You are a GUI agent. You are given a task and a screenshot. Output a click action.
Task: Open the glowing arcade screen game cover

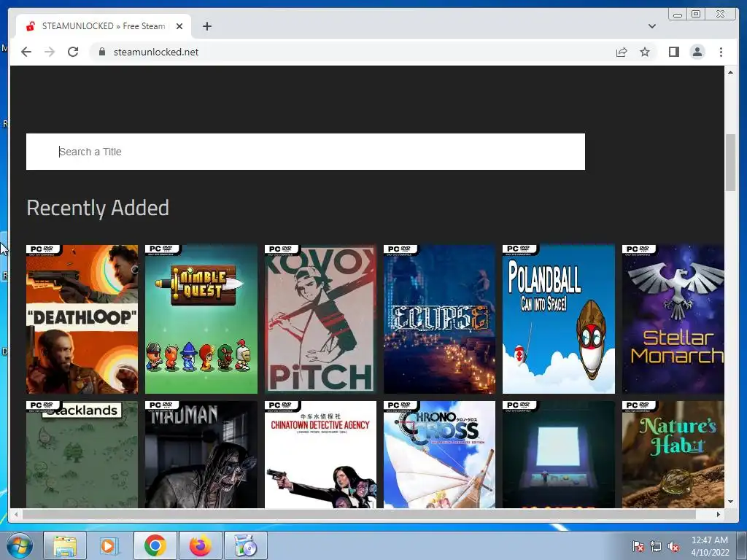click(x=558, y=454)
